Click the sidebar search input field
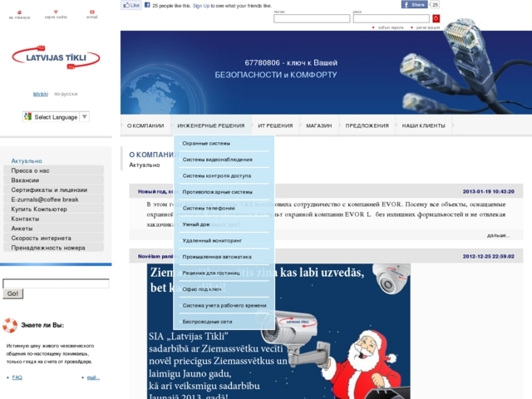 [x=56, y=283]
